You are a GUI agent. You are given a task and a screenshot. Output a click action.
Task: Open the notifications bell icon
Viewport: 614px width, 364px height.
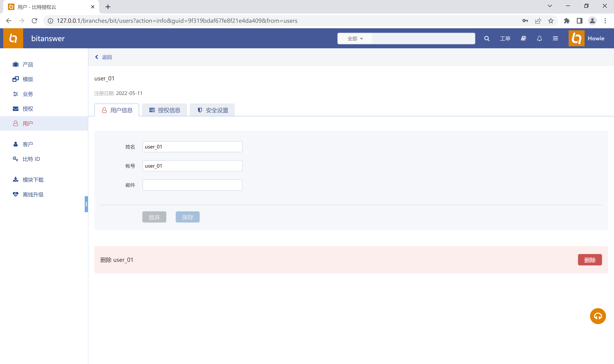pyautogui.click(x=539, y=39)
